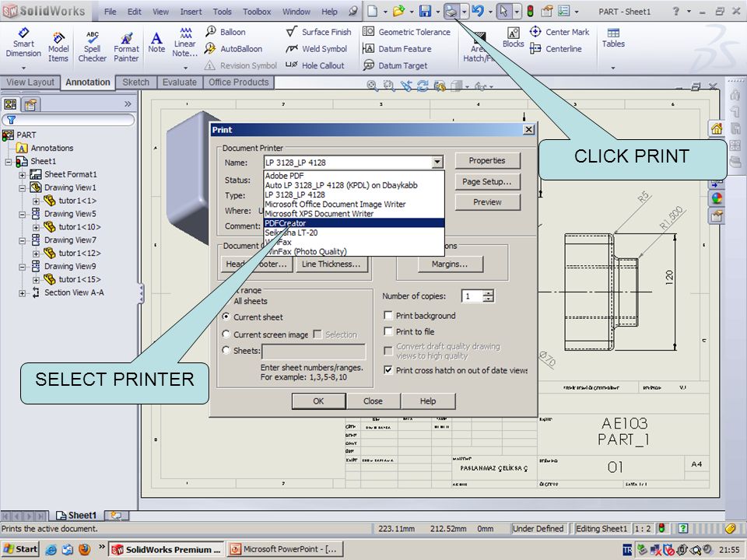Add a Datum Target
This screenshot has height=560, width=747.
pyautogui.click(x=395, y=65)
